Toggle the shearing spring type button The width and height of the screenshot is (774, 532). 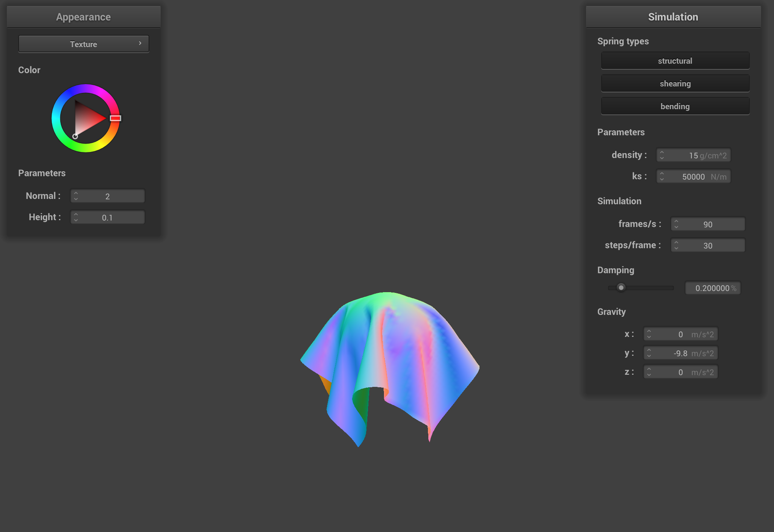click(x=675, y=84)
